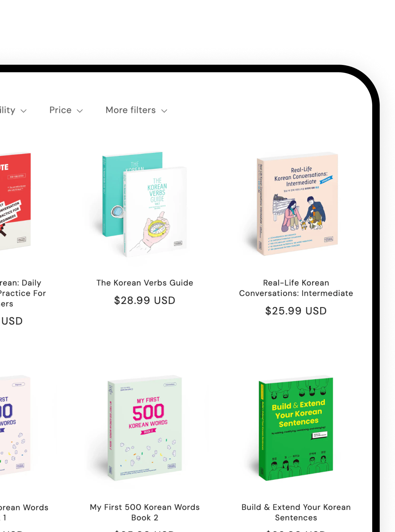
Task: Click The Korean Verbs Guide title link
Action: 145,283
